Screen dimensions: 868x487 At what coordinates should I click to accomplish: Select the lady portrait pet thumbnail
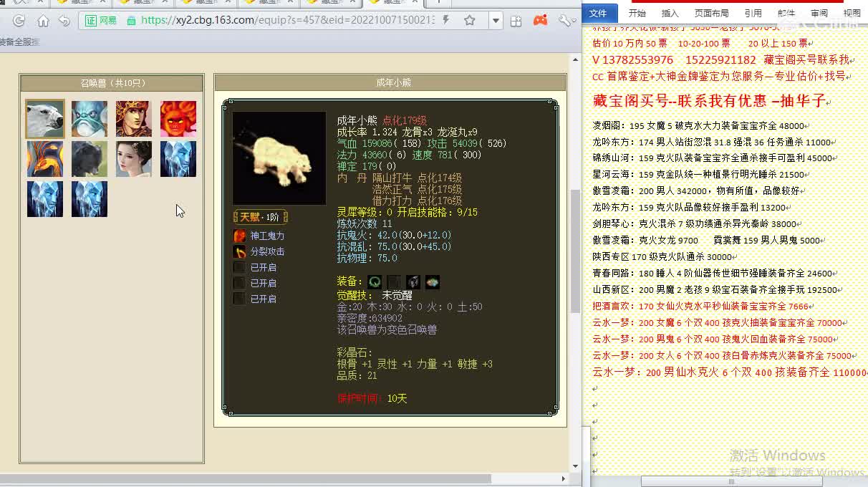tap(134, 159)
